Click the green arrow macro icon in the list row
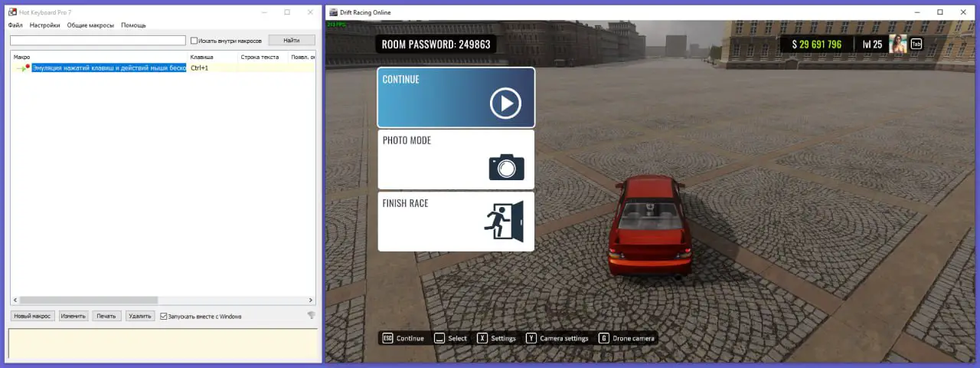 (x=23, y=67)
